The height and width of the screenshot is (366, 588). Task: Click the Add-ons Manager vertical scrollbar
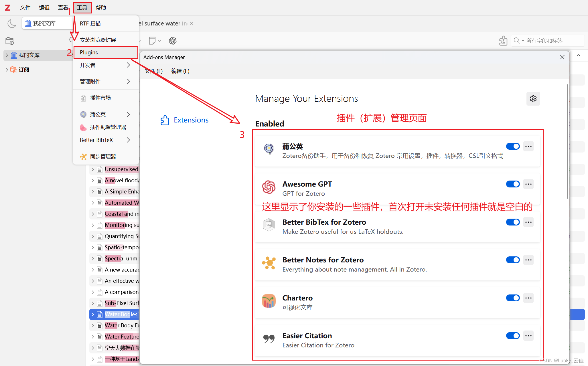pos(568,142)
